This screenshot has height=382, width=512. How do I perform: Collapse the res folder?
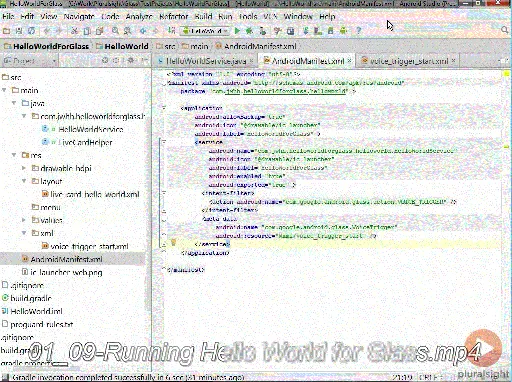coord(14,155)
